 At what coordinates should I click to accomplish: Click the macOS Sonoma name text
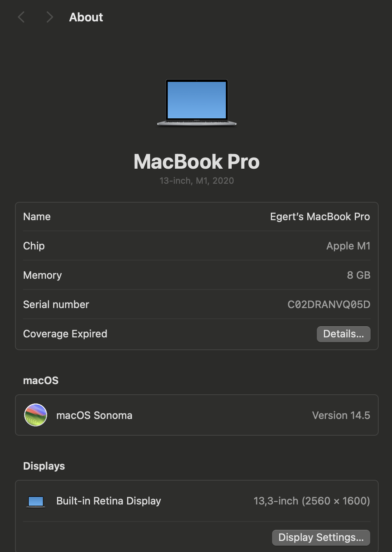94,415
